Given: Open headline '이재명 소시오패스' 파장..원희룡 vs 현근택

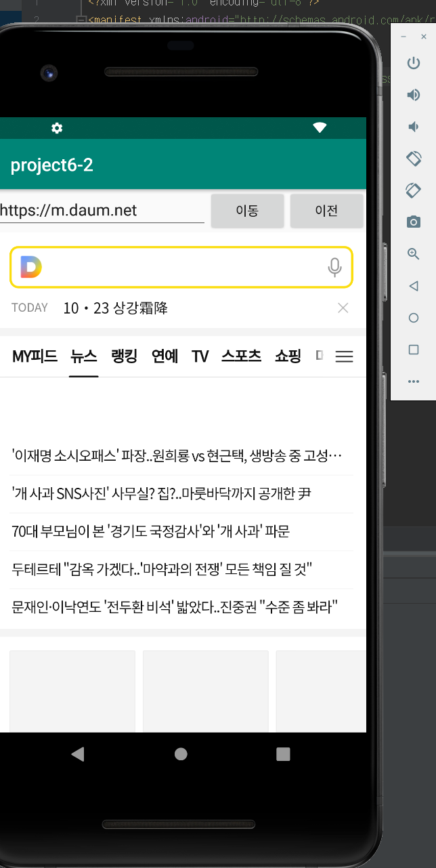Looking at the screenshot, I should [x=177, y=456].
